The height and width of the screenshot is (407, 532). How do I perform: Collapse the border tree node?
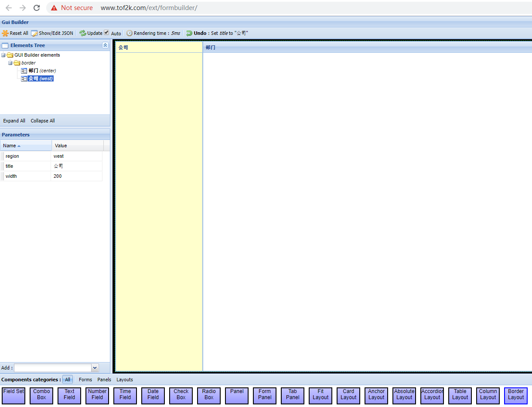point(10,62)
